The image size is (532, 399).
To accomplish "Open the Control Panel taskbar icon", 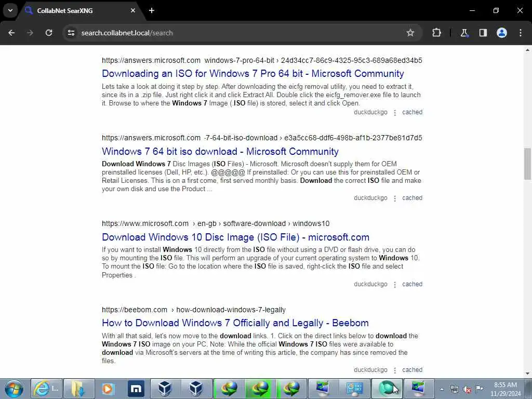I will point(354,389).
